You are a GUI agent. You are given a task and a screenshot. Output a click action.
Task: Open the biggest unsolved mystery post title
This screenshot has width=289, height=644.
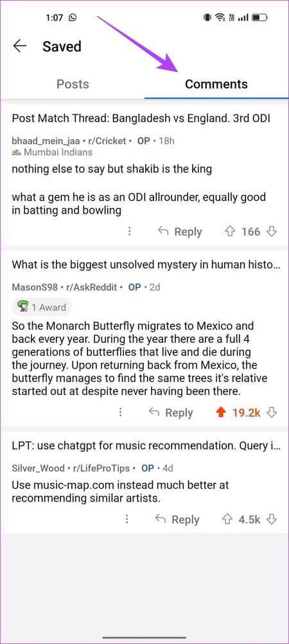(x=146, y=265)
